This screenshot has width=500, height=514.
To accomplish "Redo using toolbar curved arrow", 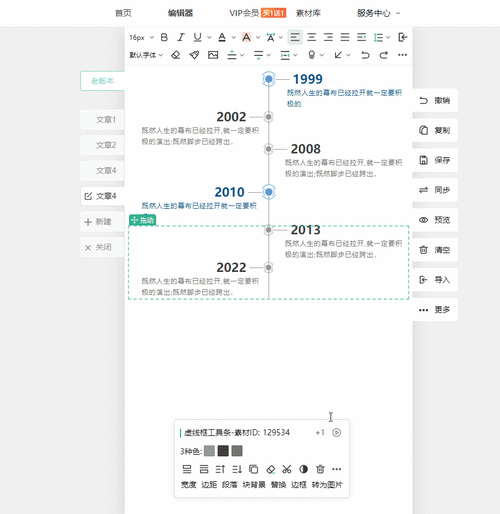I will click(x=384, y=55).
